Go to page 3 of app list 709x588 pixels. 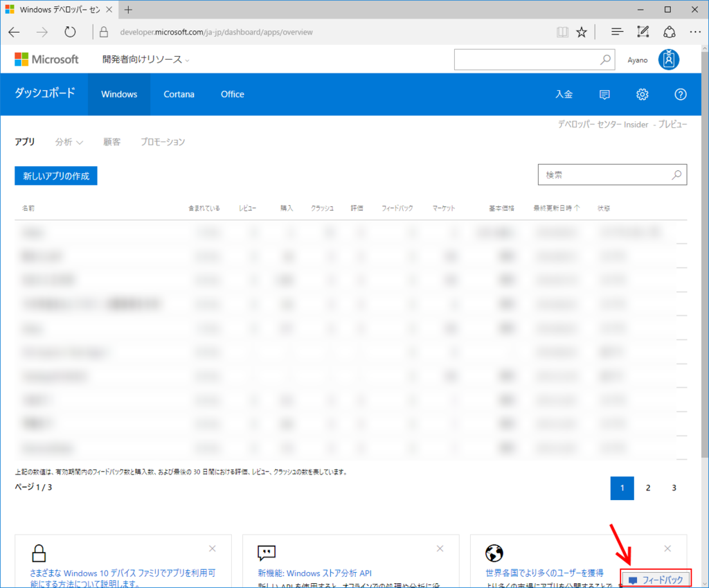pyautogui.click(x=674, y=488)
